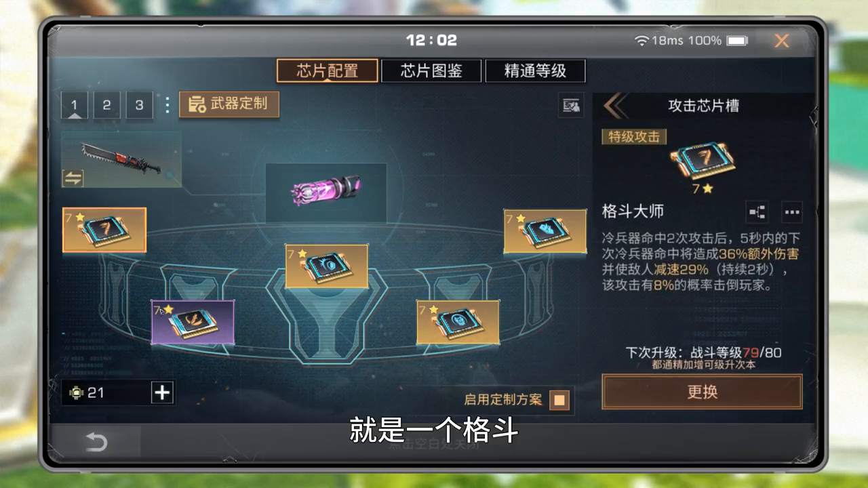This screenshot has height=488, width=868.
Task: Open the three-dot more options icon
Action: point(791,212)
